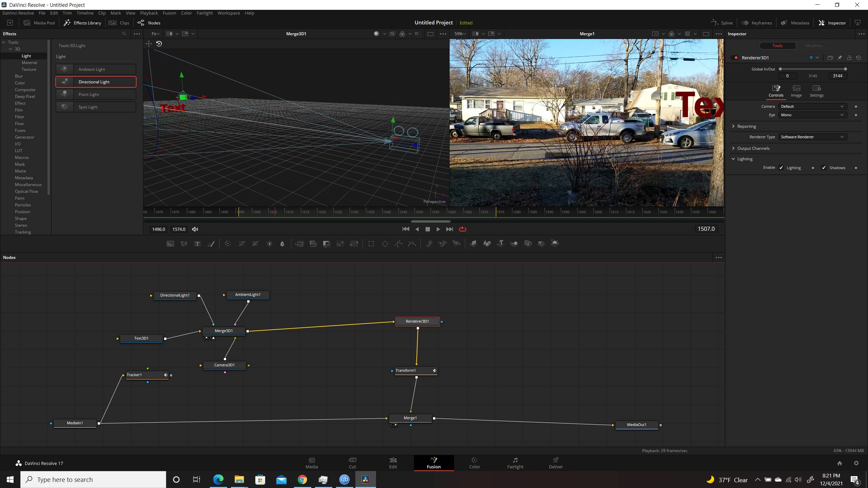Add a Merge 3D node from the toolbar
Image resolution: width=868 pixels, height=488 pixels.
tap(514, 244)
